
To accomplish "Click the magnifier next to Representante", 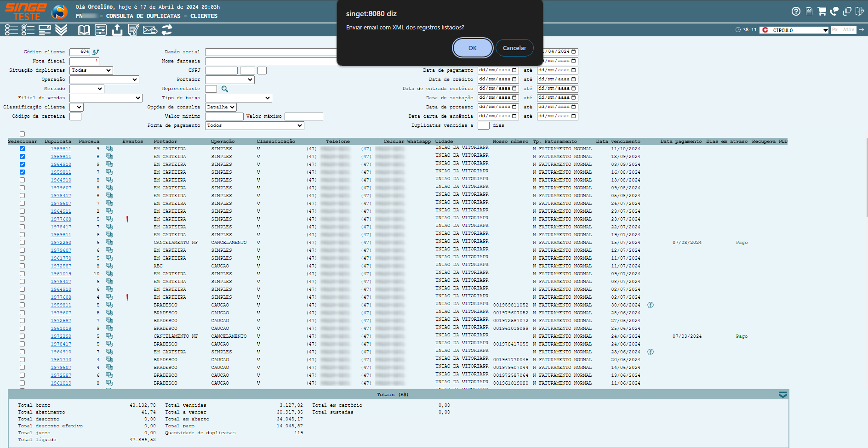I will click(225, 89).
